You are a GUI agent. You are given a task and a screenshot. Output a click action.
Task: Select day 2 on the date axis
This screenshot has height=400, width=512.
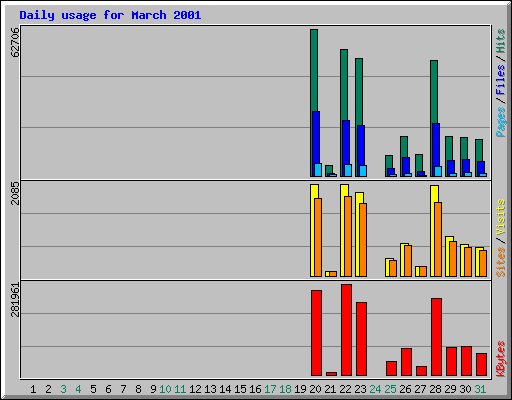click(48, 389)
